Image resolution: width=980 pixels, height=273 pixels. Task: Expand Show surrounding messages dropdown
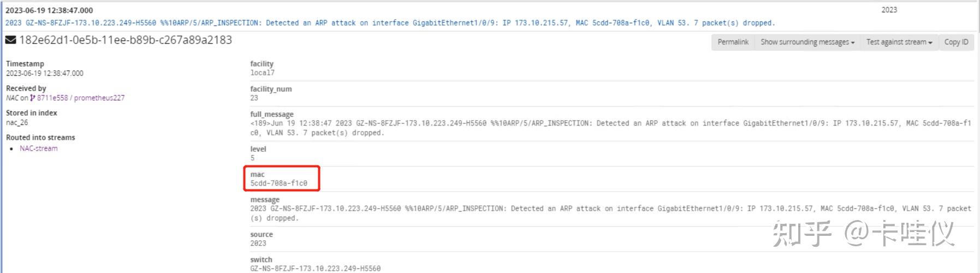pos(807,42)
